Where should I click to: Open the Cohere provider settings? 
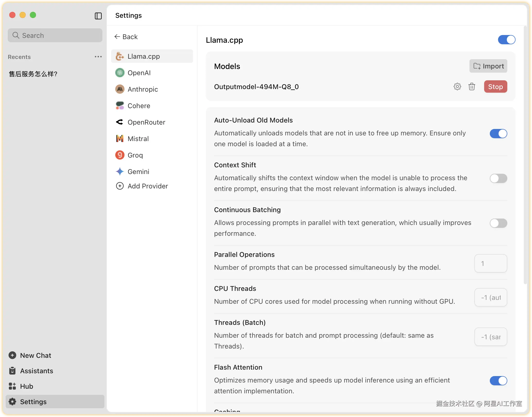(139, 106)
